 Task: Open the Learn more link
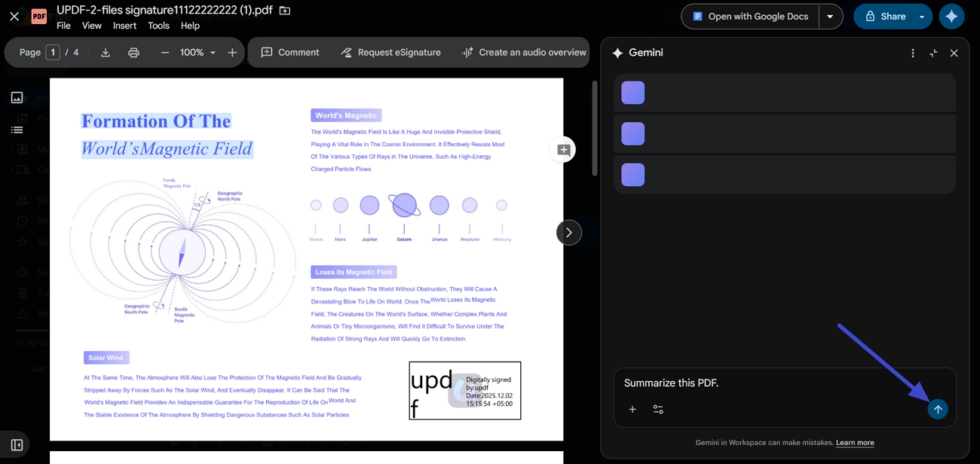[x=855, y=443]
